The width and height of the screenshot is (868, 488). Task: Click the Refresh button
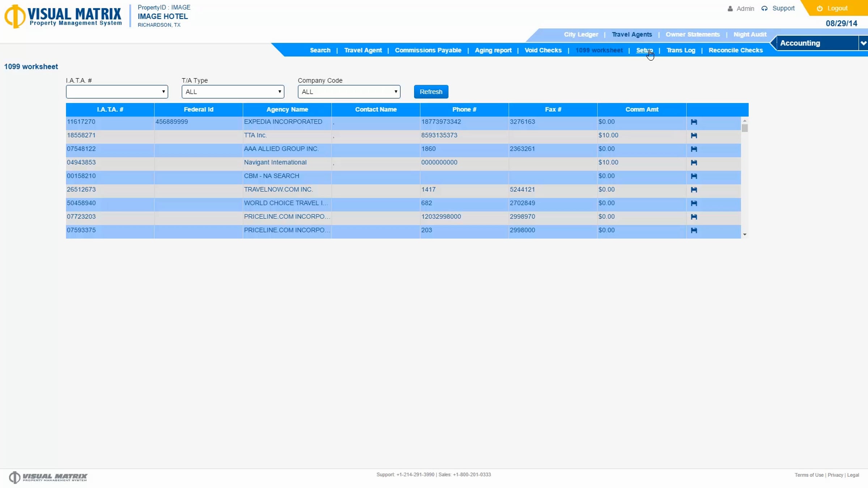tap(431, 92)
